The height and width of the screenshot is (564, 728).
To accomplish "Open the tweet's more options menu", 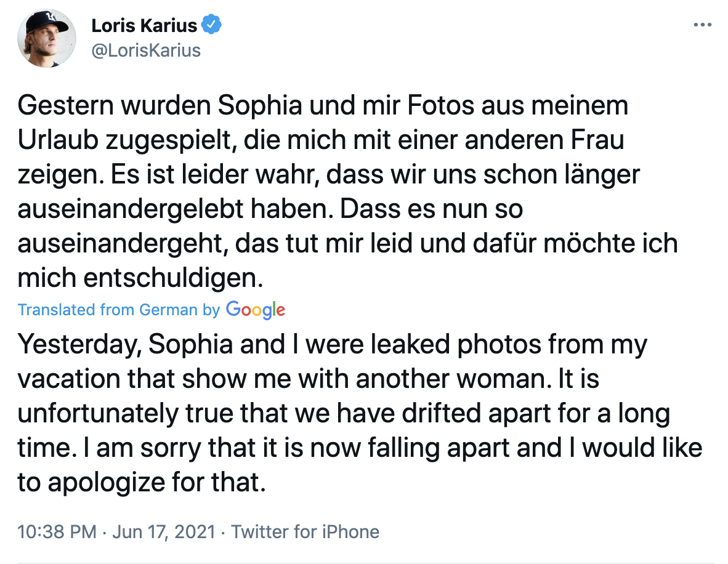I will (702, 25).
